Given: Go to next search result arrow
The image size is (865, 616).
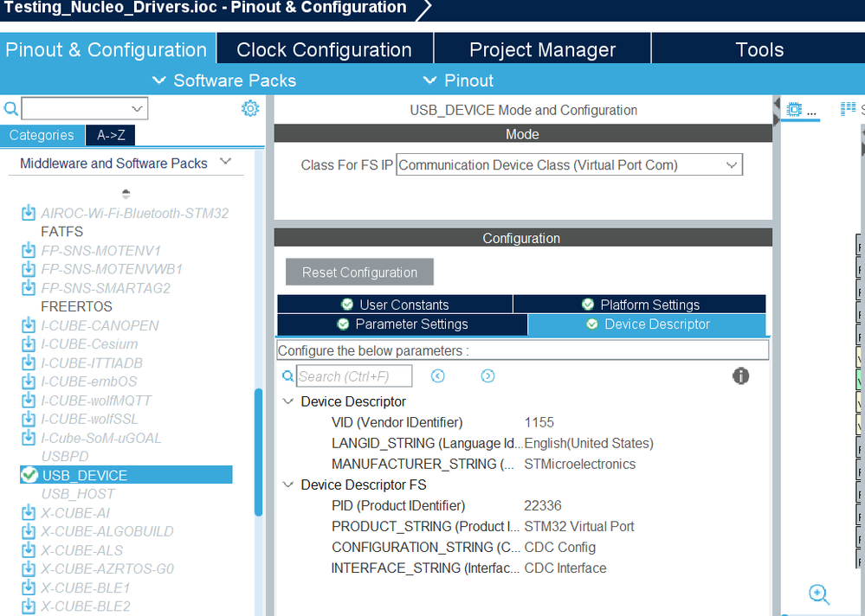Looking at the screenshot, I should coord(487,375).
